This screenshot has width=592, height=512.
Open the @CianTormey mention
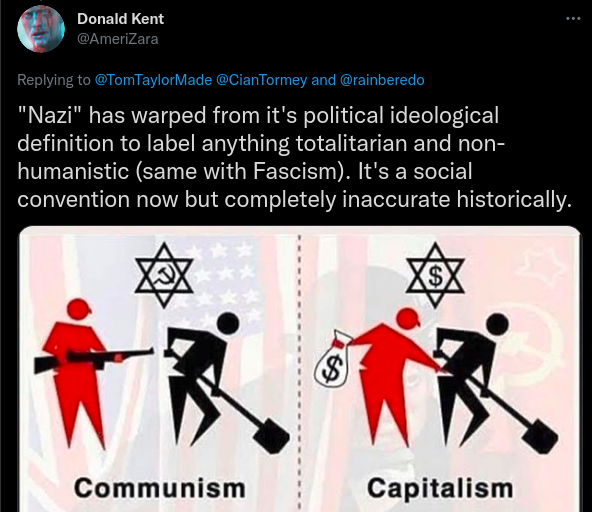pos(261,80)
